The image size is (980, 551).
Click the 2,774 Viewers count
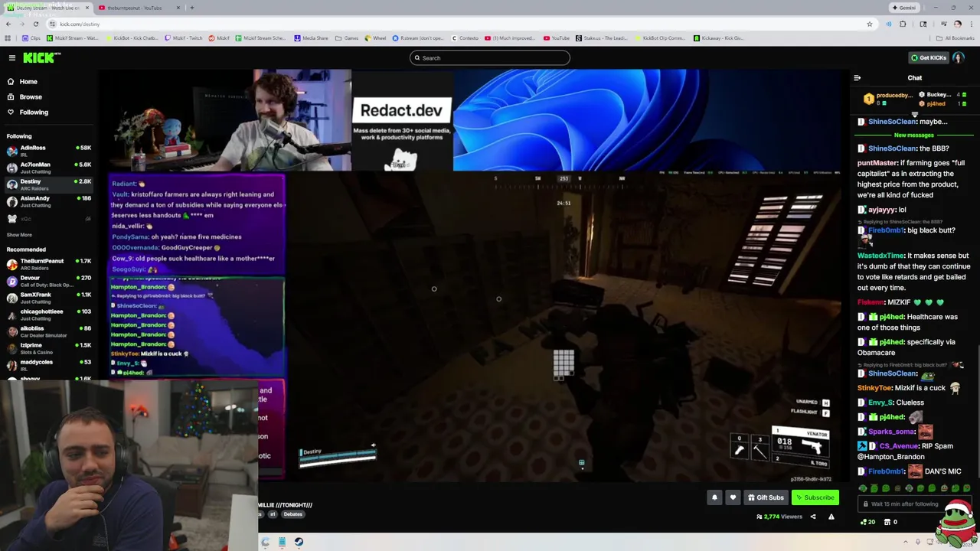pos(779,517)
